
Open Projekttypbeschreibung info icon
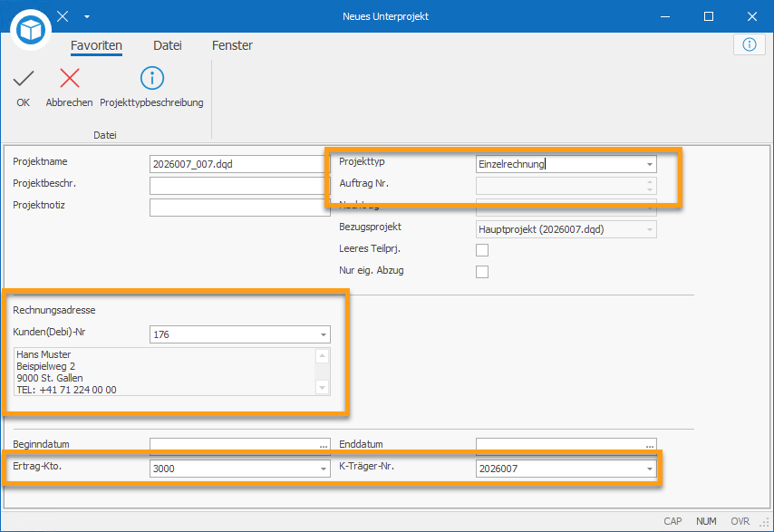pyautogui.click(x=152, y=79)
